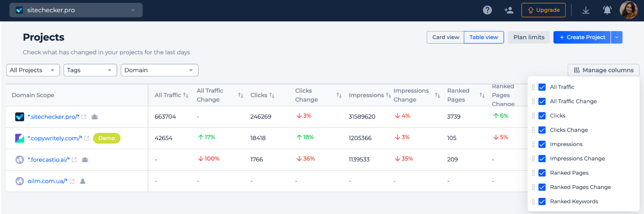Expand the Create Project arrow menu
The image size is (644, 214).
[616, 37]
